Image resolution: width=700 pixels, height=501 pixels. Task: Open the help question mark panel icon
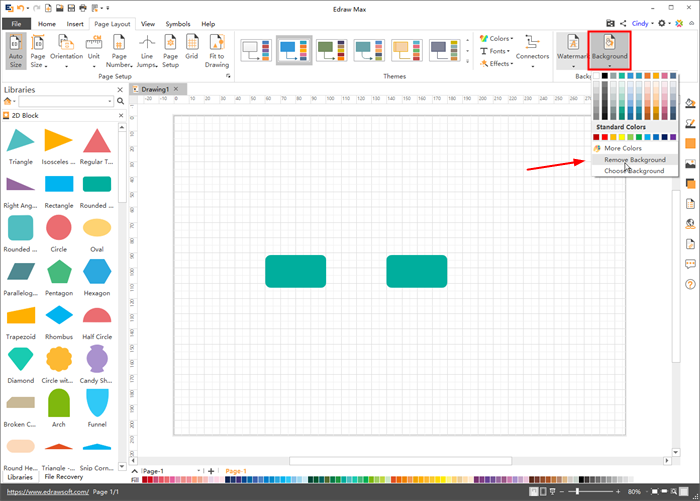[x=690, y=284]
